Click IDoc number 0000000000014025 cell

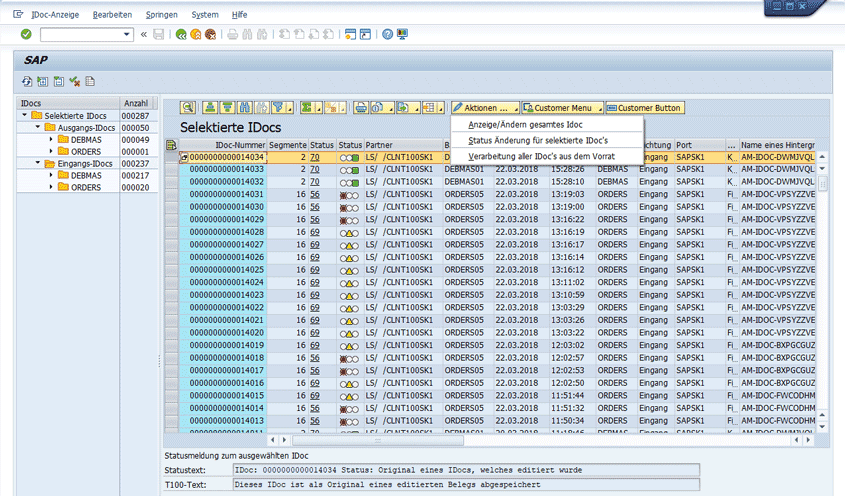tap(226, 270)
